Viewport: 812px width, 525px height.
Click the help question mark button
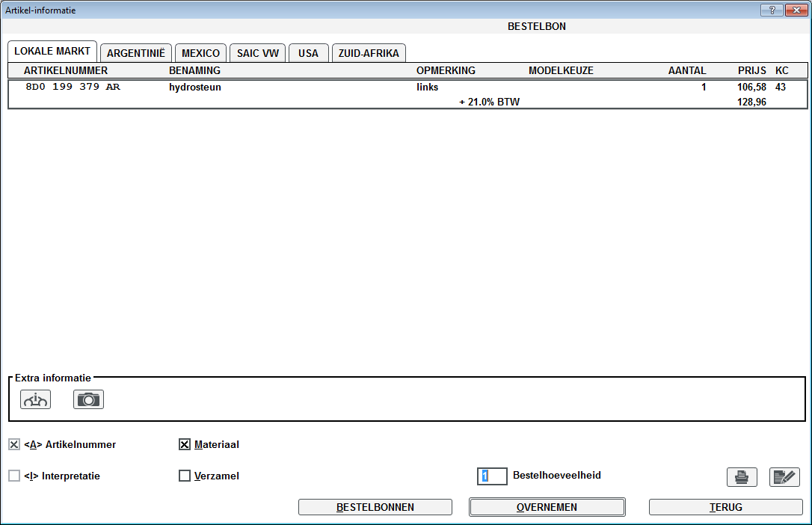[771, 10]
